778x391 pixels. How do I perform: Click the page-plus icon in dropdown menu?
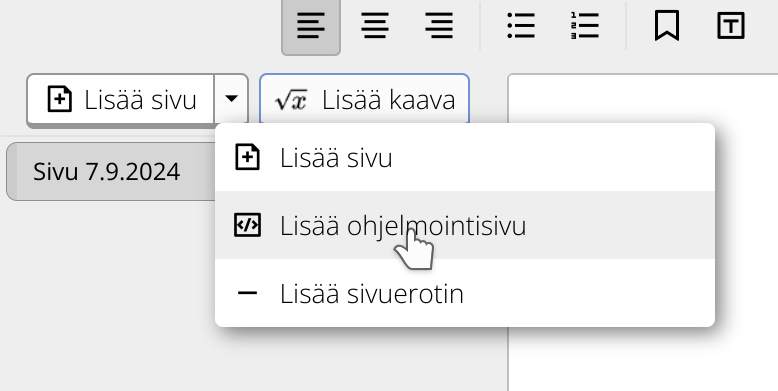pos(247,157)
